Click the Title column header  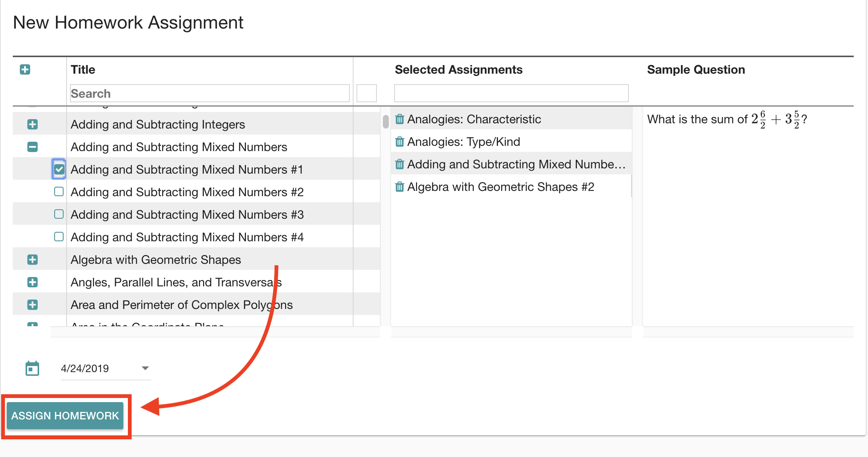pos(83,70)
